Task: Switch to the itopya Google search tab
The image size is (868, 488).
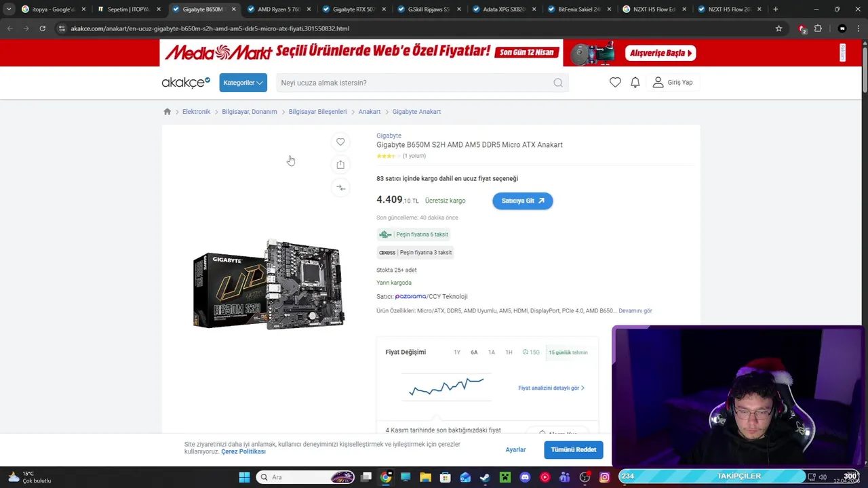Action: 54,9
